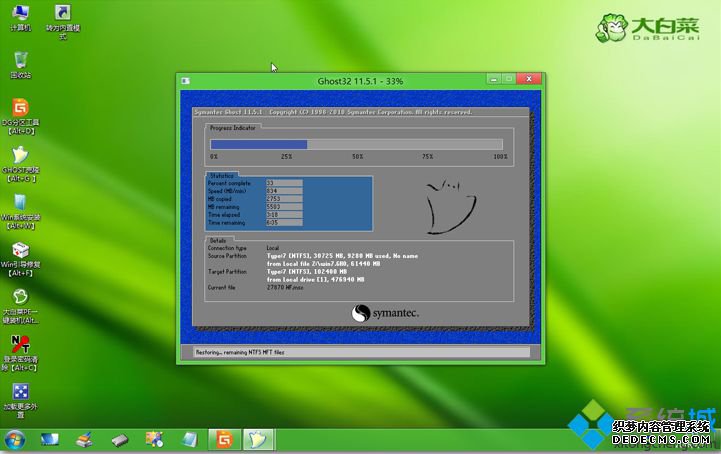Click the 50% mark label under progress bar

[357, 157]
